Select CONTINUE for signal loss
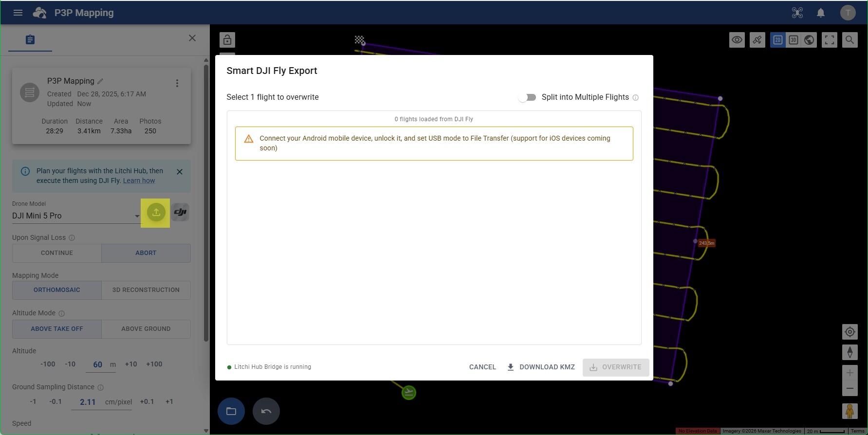Image resolution: width=868 pixels, height=435 pixels. pos(57,253)
